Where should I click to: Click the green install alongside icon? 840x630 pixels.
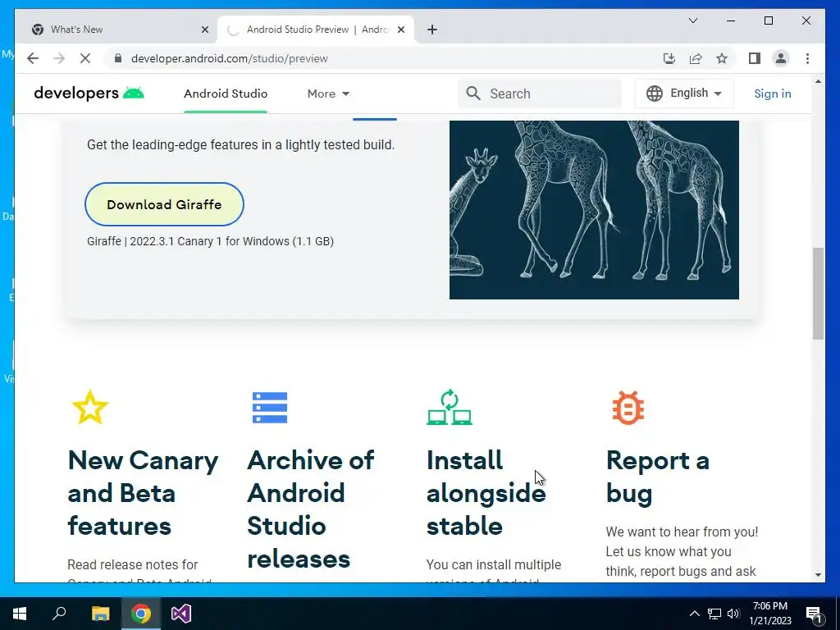pos(450,407)
